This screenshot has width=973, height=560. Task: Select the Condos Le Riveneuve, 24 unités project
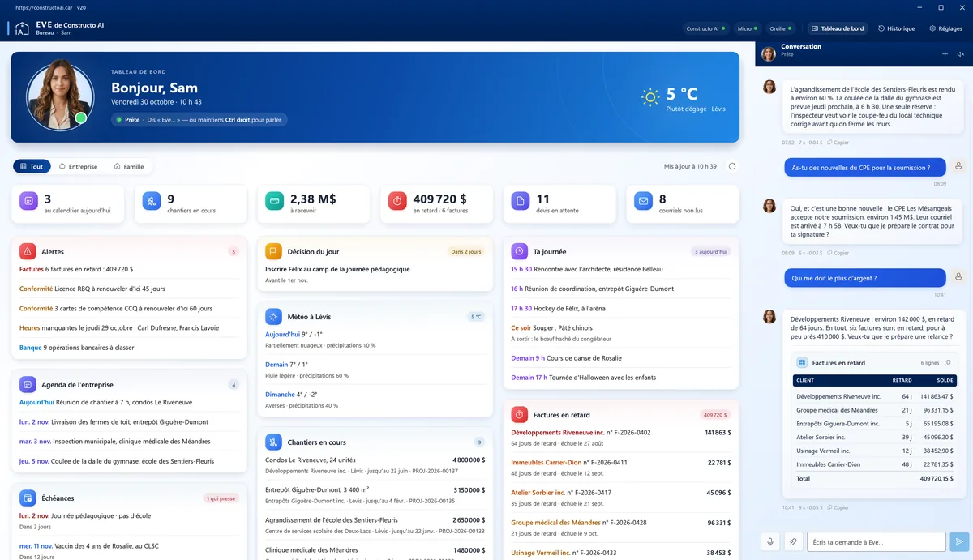click(x=375, y=464)
